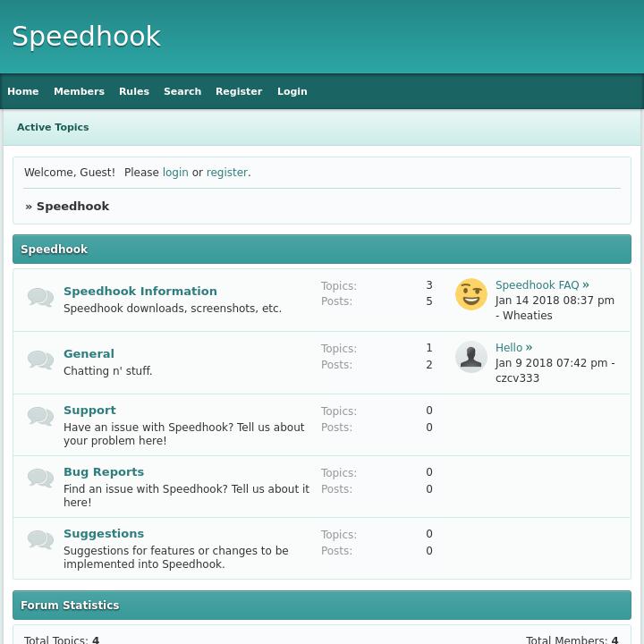Click the Suggestions board speech bubble icon
Screen dimensions: 644x644
(40, 540)
